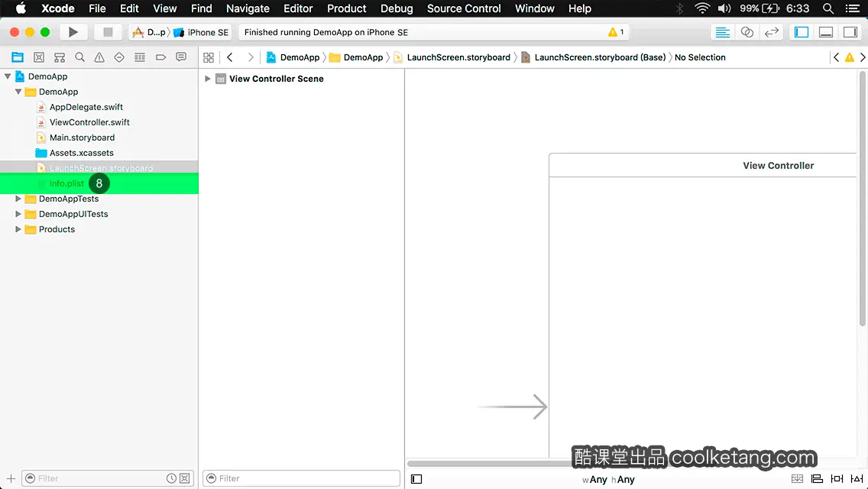Expand the Products folder
This screenshot has height=489, width=868.
point(18,228)
